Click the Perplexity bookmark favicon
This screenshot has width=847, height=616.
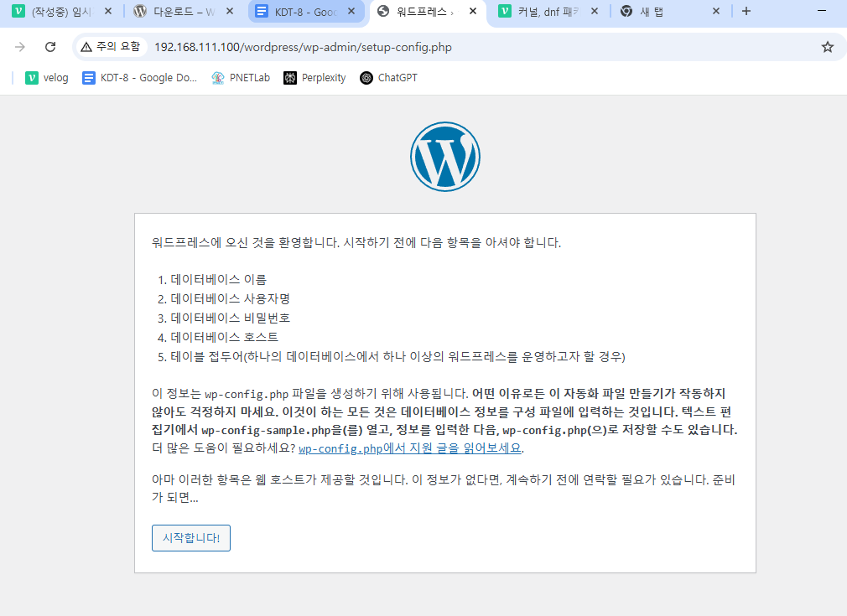(x=290, y=78)
